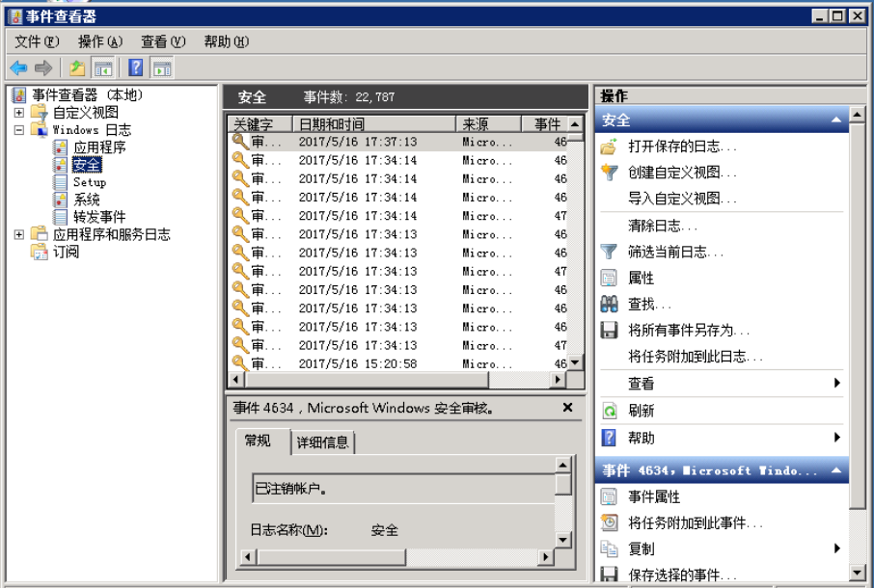Click the 创建自定义视图 funnel icon
874x588 pixels.
pos(610,172)
